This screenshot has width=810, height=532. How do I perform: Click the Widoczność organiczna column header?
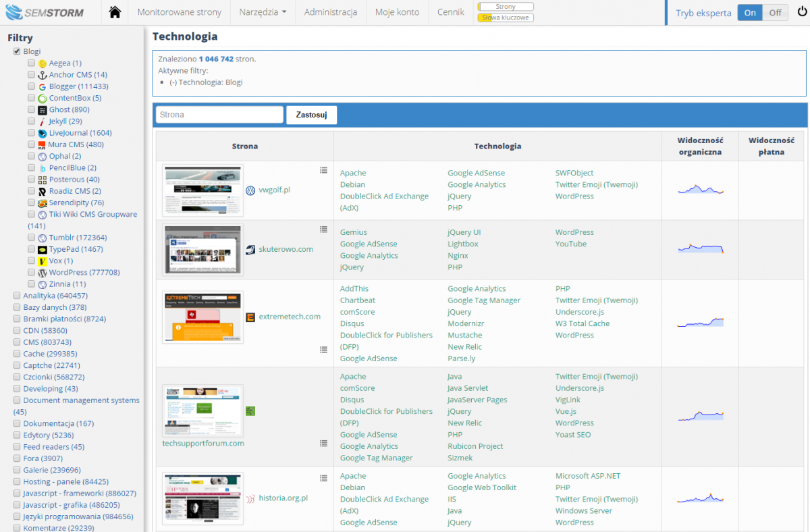[700, 146]
